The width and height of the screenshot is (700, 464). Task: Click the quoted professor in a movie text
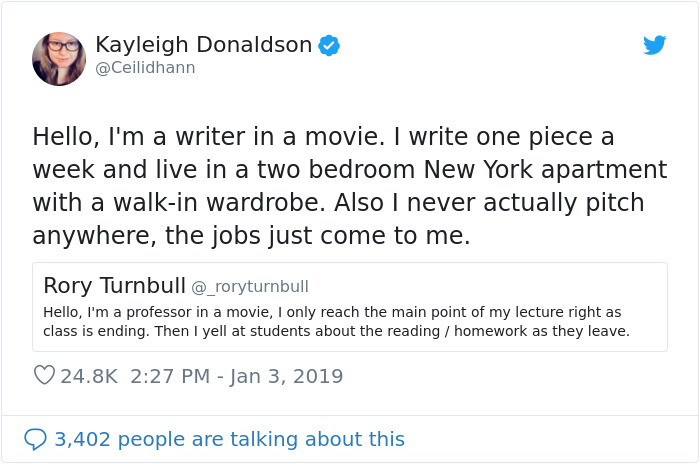pos(336,322)
